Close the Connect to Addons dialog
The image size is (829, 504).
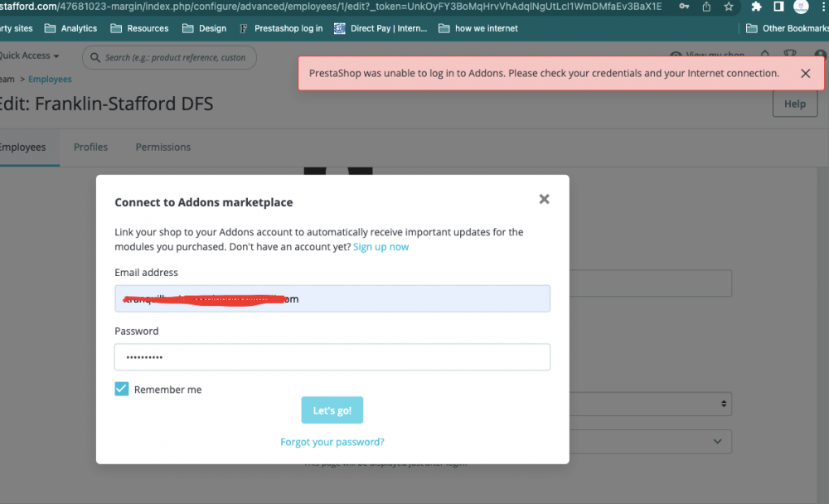(544, 199)
